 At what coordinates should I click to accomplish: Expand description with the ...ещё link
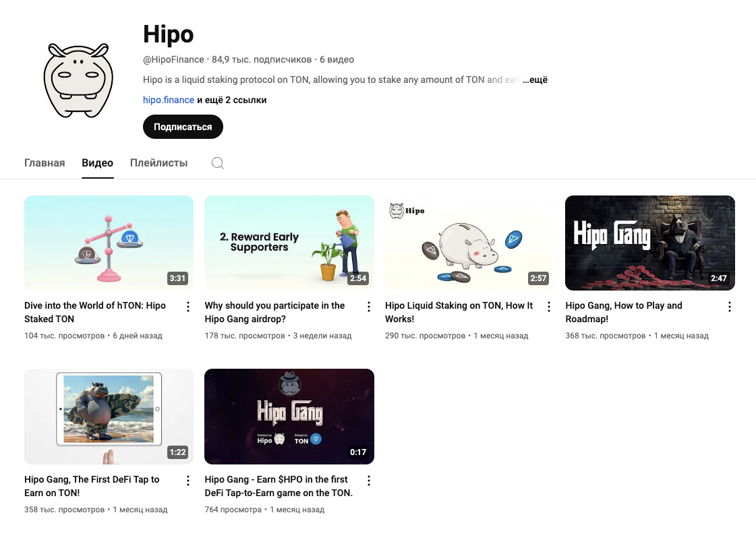pos(535,80)
